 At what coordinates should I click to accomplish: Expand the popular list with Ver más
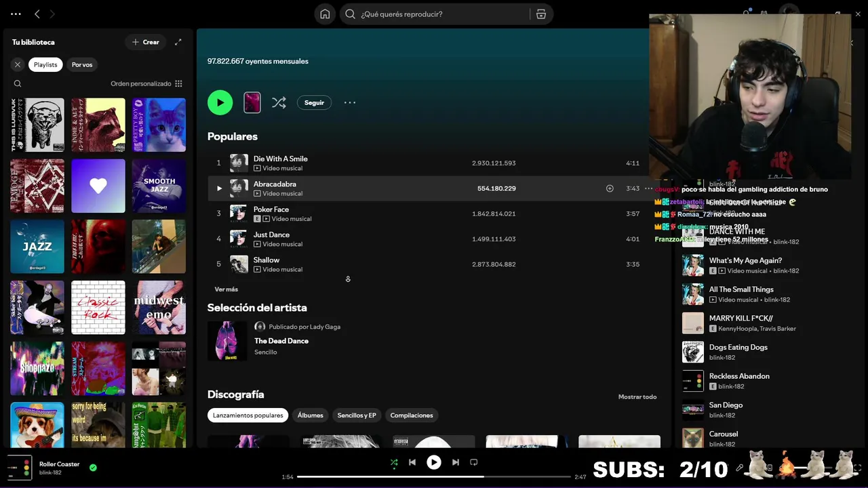click(x=226, y=289)
